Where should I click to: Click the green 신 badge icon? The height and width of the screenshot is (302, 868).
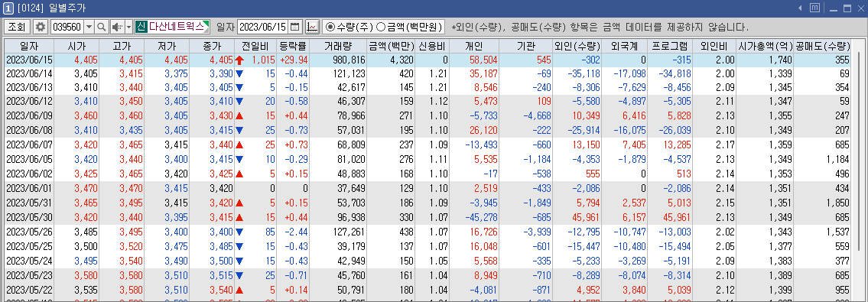141,27
